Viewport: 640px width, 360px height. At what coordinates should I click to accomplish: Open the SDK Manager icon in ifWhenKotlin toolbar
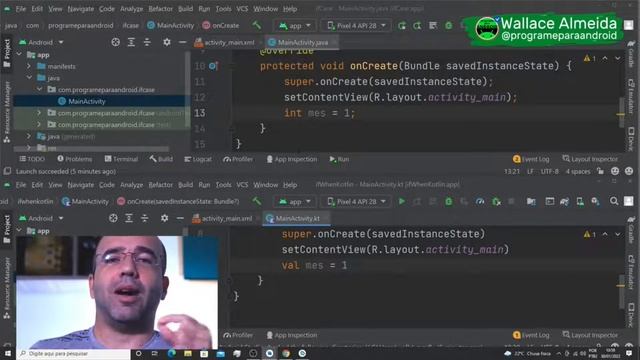(x=596, y=201)
